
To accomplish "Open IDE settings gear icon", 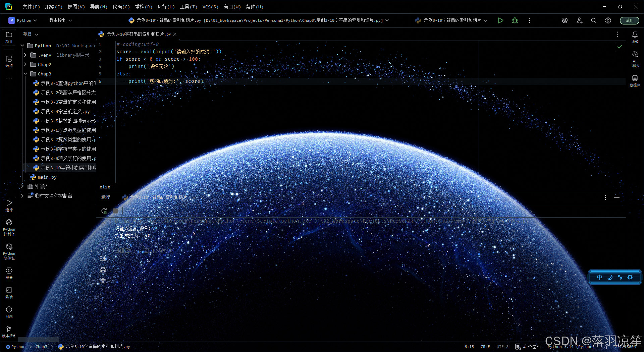I will pyautogui.click(x=608, y=20).
